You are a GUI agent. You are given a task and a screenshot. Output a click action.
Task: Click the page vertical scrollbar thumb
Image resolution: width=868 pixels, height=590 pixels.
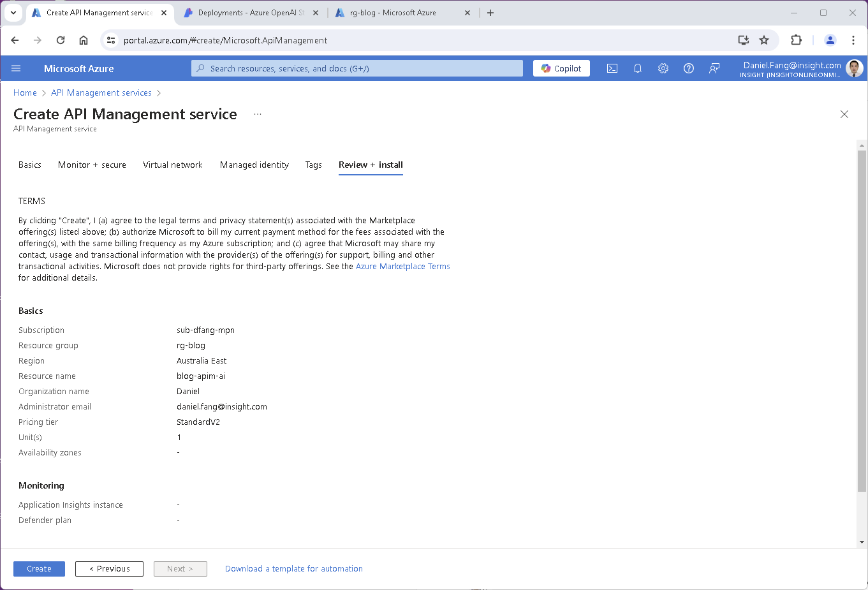pyautogui.click(x=862, y=321)
